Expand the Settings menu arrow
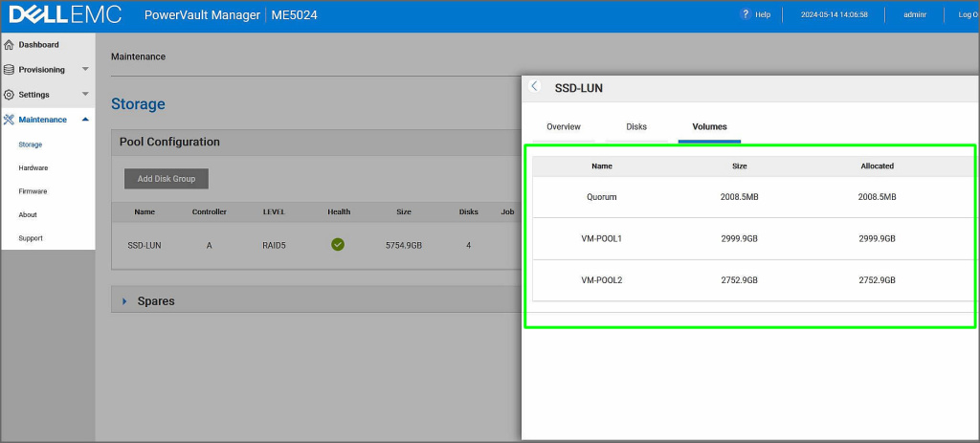Viewport: 980px width, 443px height. point(85,95)
